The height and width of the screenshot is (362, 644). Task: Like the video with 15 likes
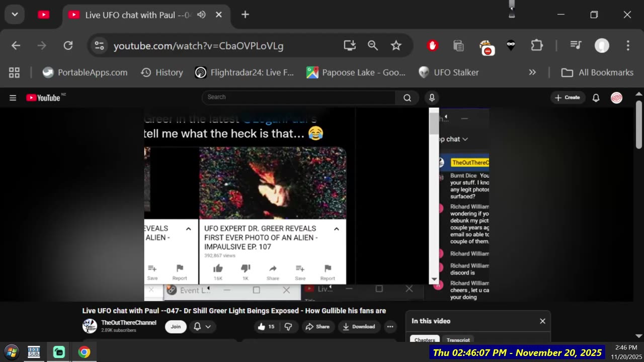266,326
